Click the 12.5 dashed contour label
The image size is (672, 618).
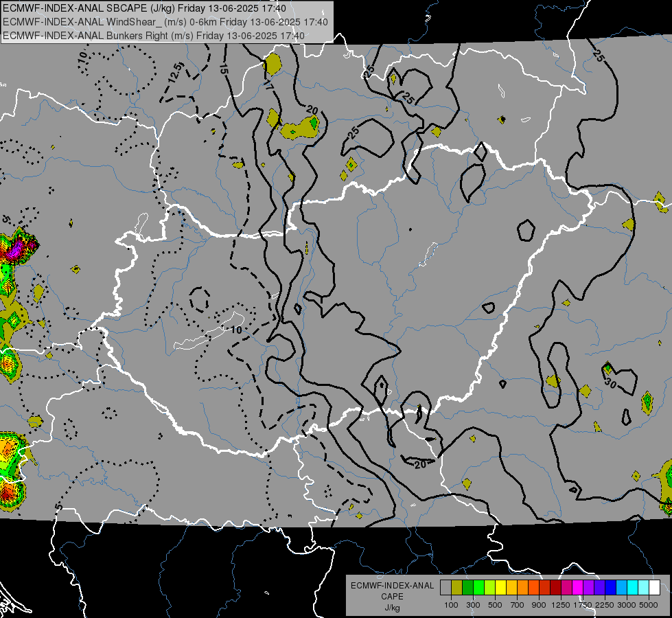pos(175,73)
